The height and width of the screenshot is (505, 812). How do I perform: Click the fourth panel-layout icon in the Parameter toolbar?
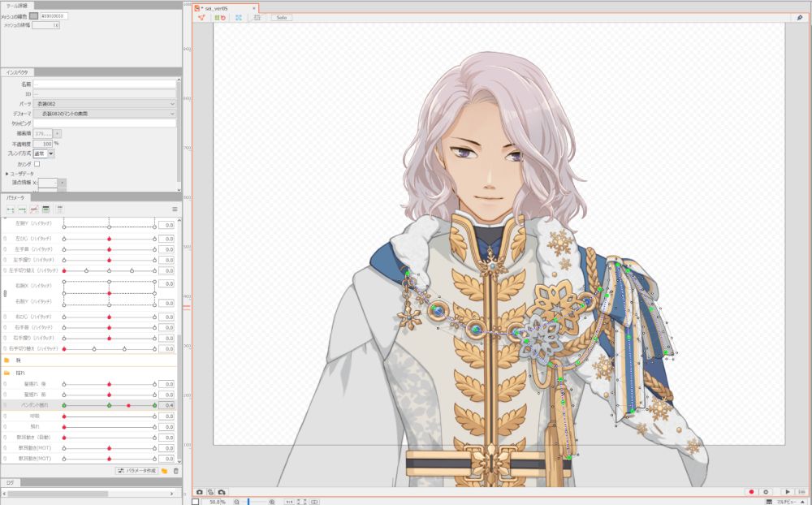coord(46,209)
